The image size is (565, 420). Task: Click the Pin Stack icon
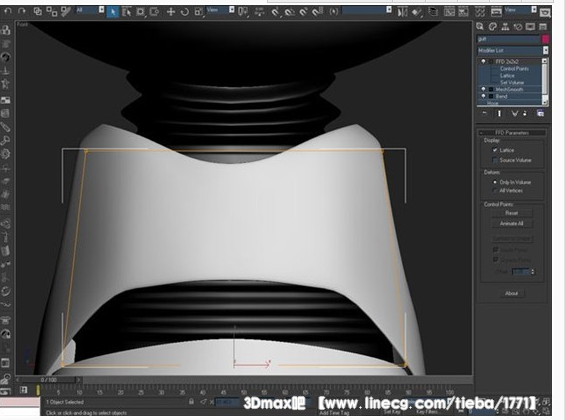(485, 113)
